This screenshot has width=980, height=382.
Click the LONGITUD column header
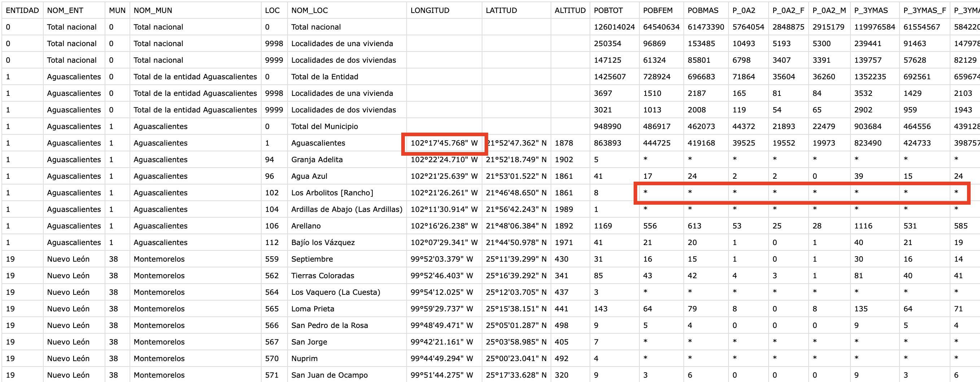tap(429, 10)
